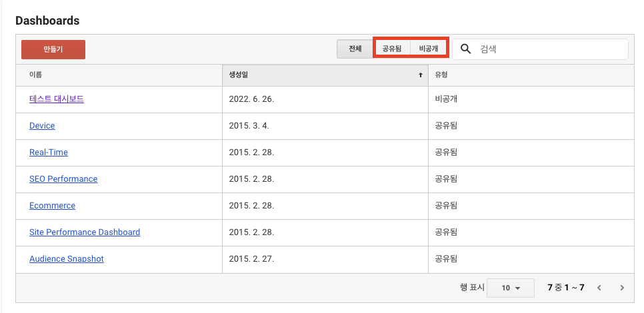
Task: Click 공유됨 type in Device row
Action: 446,125
